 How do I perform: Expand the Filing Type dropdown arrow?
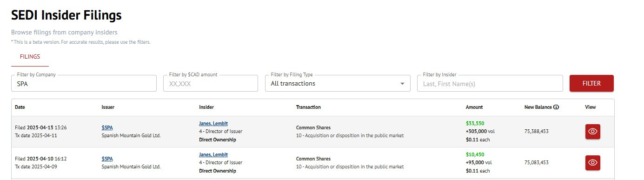(402, 84)
